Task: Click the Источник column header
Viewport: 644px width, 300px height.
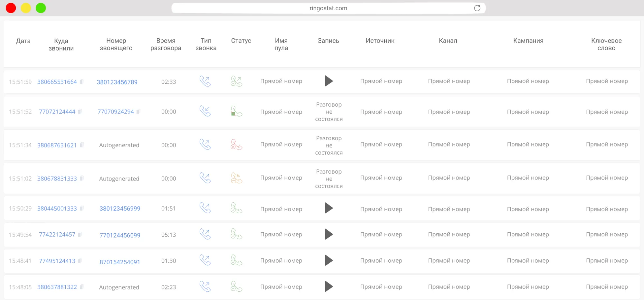Action: [x=380, y=41]
